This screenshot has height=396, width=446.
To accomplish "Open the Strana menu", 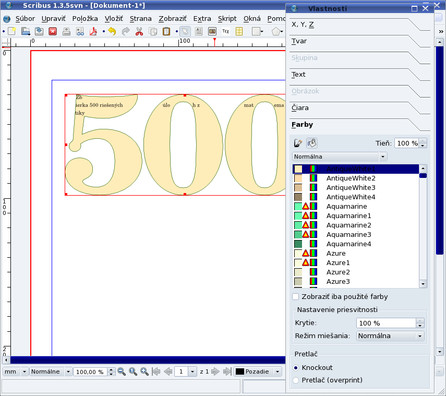I will [141, 19].
